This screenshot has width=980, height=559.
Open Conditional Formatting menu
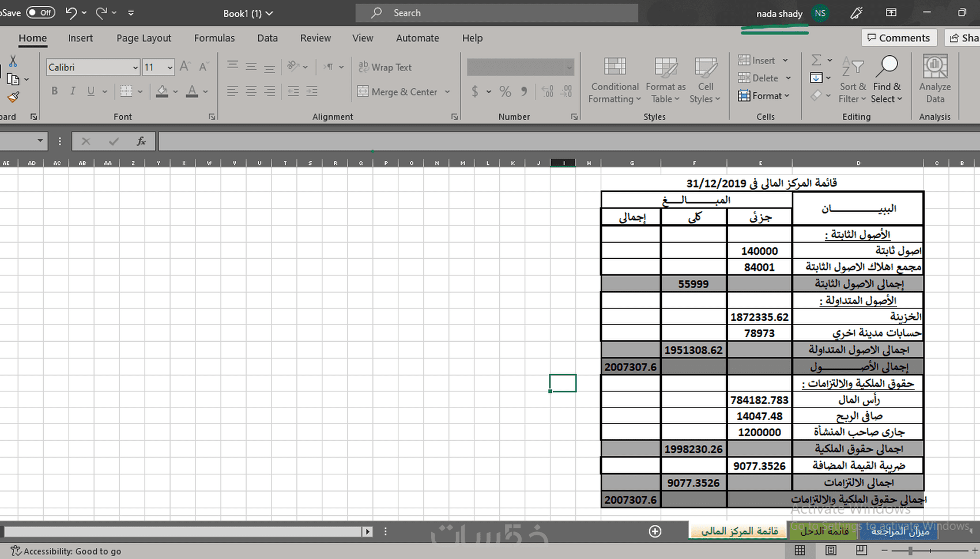pyautogui.click(x=615, y=80)
